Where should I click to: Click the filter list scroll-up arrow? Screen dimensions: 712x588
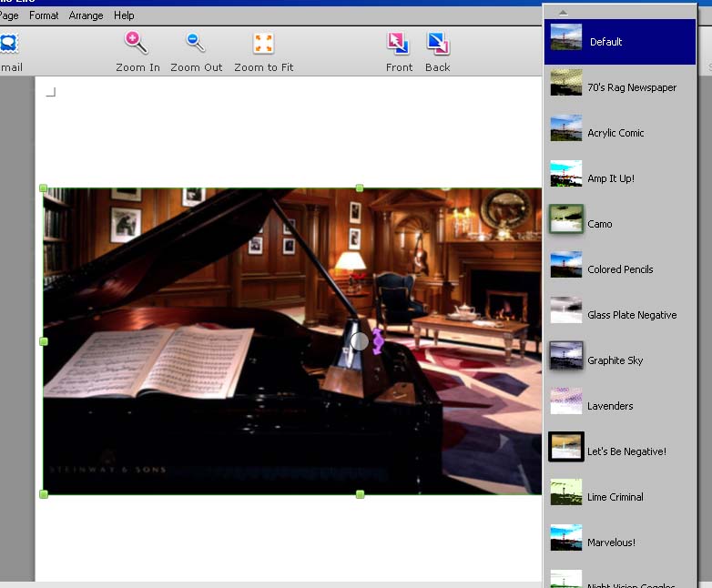pyautogui.click(x=563, y=13)
